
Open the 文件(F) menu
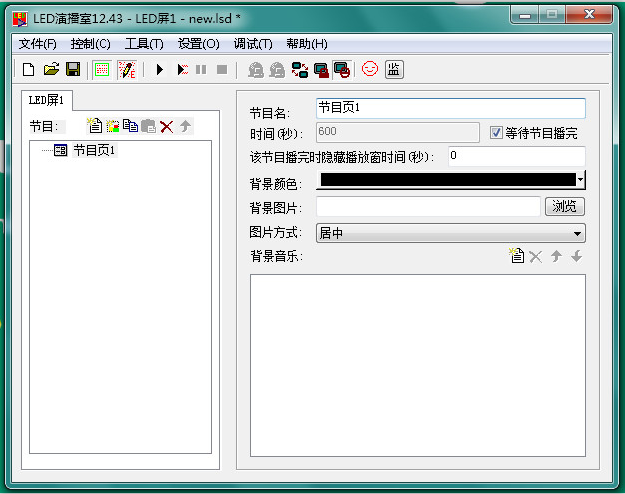click(x=37, y=44)
